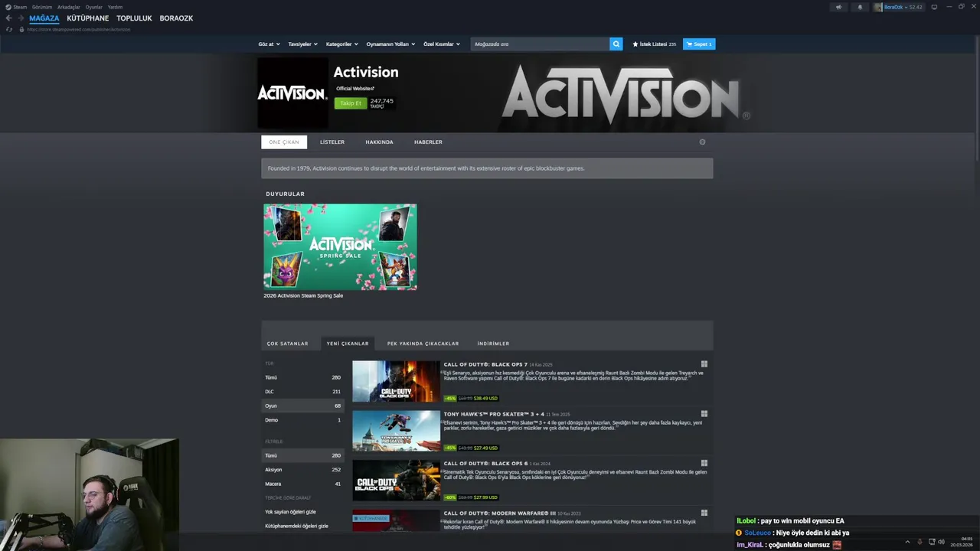Expand the Özel Kısımlar dropdown
The image size is (980, 551).
[442, 44]
